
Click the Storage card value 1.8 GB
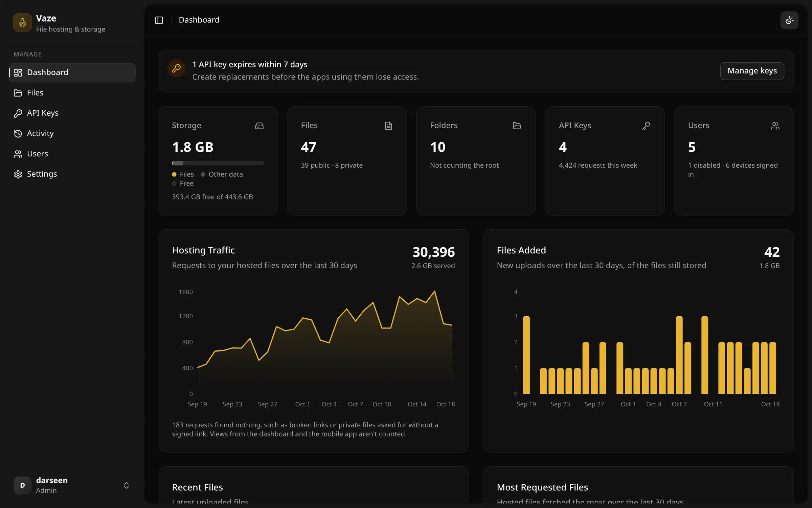point(193,147)
